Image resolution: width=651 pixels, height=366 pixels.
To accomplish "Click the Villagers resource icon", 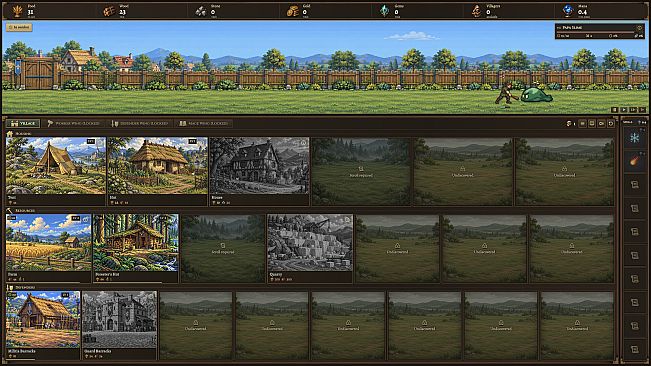I will coord(476,11).
